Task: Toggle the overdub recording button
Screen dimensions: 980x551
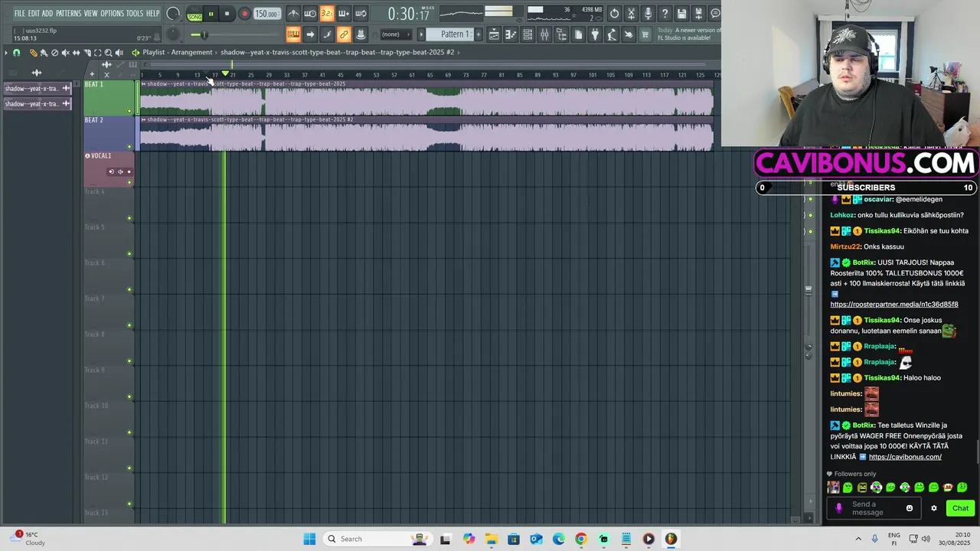Action: click(344, 14)
